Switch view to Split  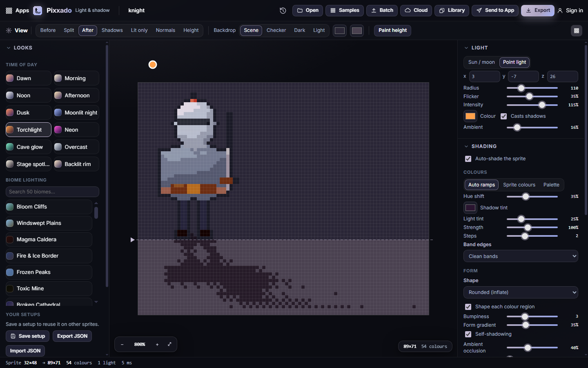pos(69,30)
